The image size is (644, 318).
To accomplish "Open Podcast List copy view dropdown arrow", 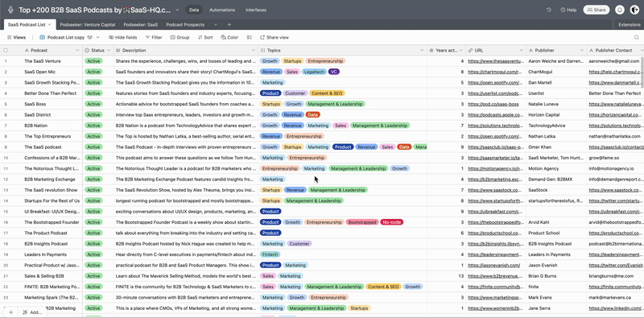I will click(x=97, y=37).
